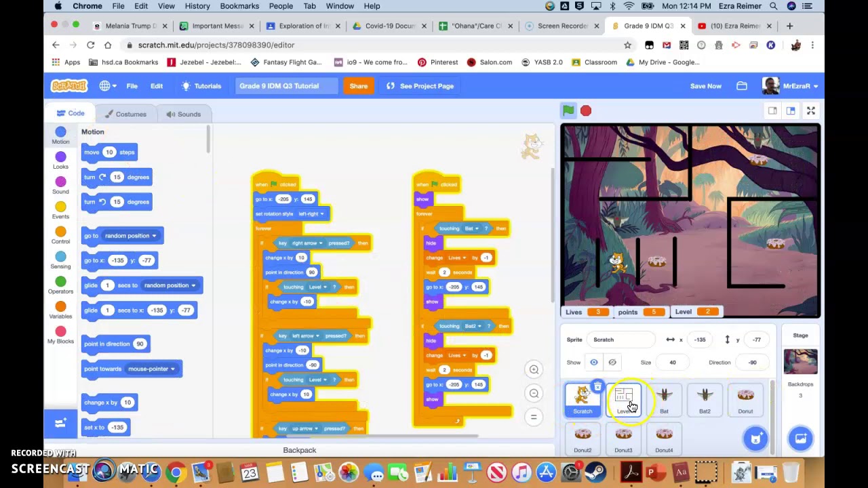Open the Motion block category
Image resolution: width=868 pixels, height=488 pixels.
[x=60, y=136]
